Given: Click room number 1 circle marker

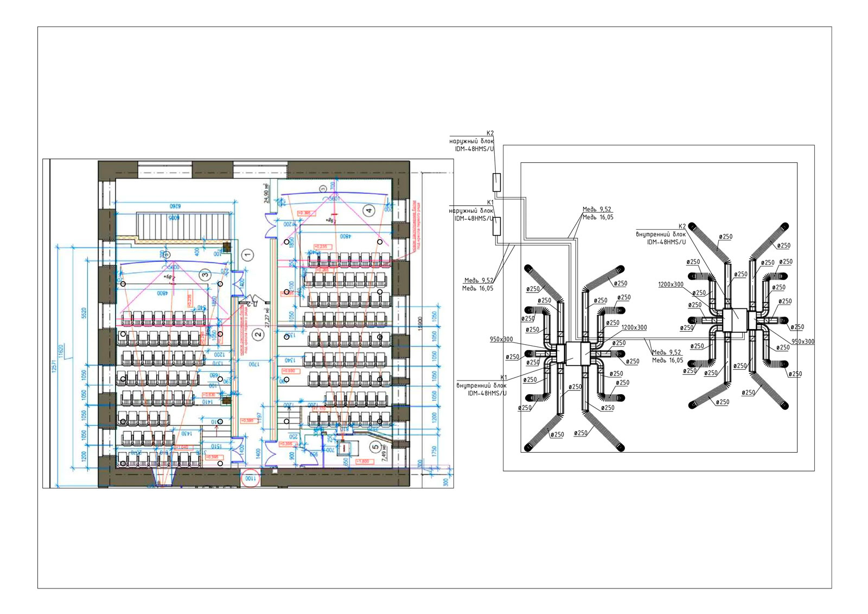Looking at the screenshot, I should click(248, 254).
